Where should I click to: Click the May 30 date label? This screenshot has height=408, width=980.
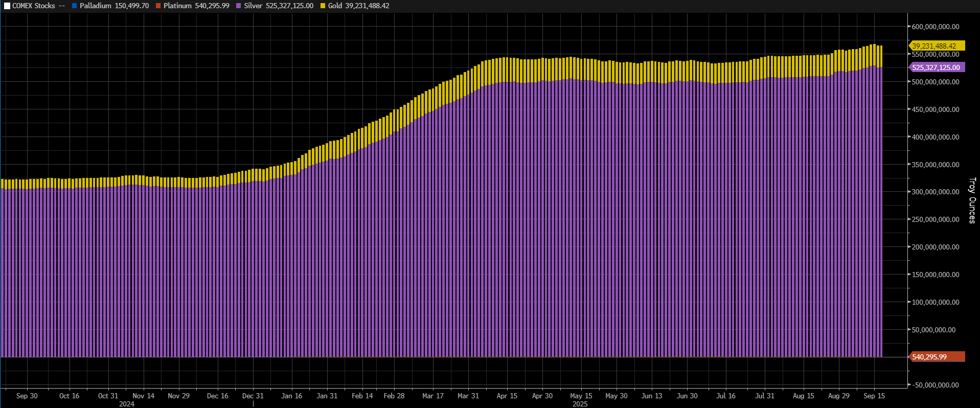tap(617, 396)
